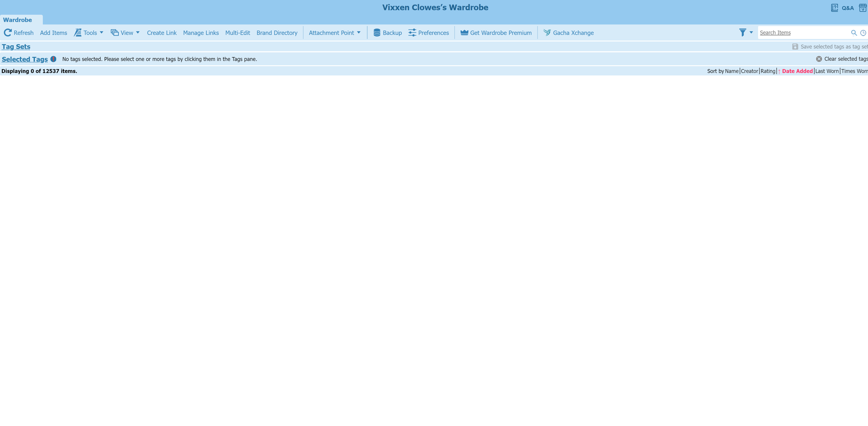Click the Refresh icon
The width and height of the screenshot is (868, 426).
point(7,33)
